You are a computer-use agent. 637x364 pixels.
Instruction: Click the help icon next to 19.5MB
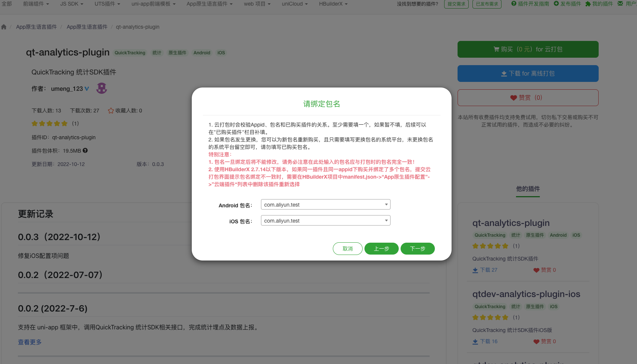[85, 150]
